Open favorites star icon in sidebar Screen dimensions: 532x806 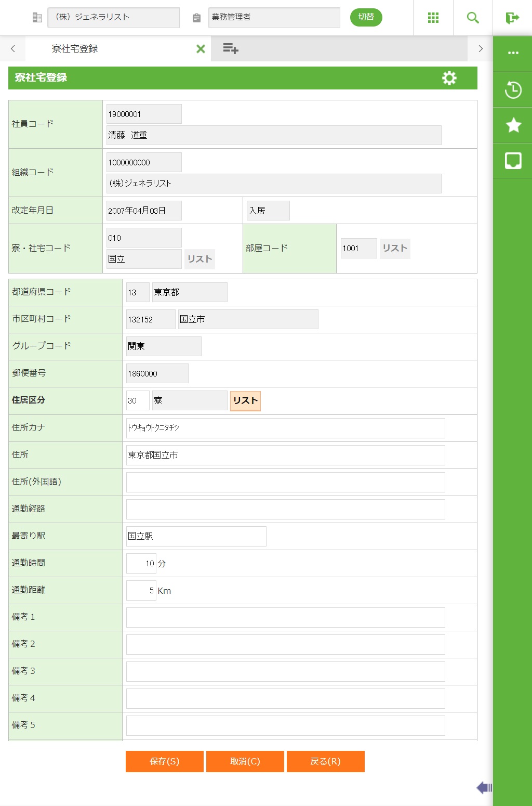513,125
